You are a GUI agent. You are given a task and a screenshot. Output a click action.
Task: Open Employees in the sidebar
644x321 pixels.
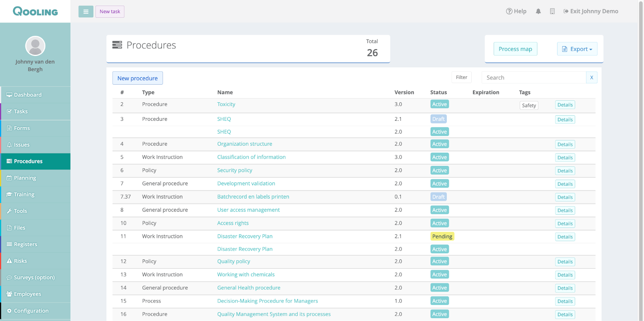(35, 294)
